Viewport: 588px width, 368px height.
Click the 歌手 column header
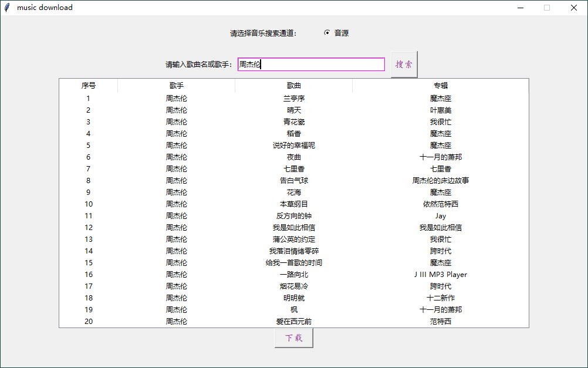tap(176, 85)
